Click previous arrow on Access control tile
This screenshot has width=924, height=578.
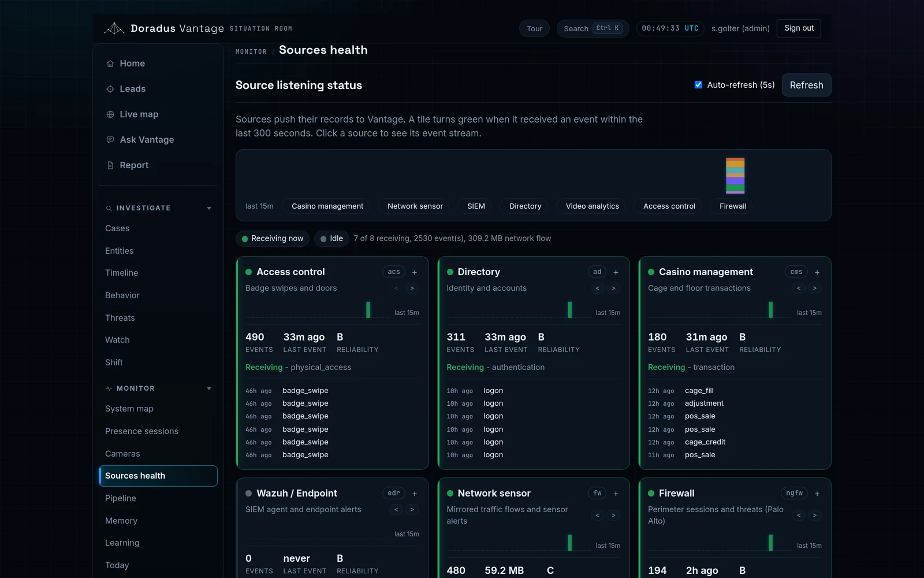coord(396,288)
